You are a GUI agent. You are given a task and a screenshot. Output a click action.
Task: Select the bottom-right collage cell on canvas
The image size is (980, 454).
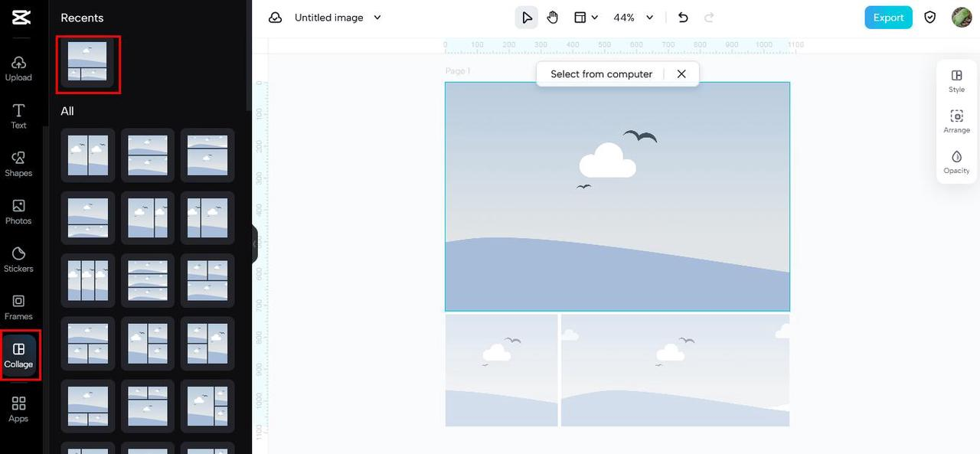[x=675, y=370]
